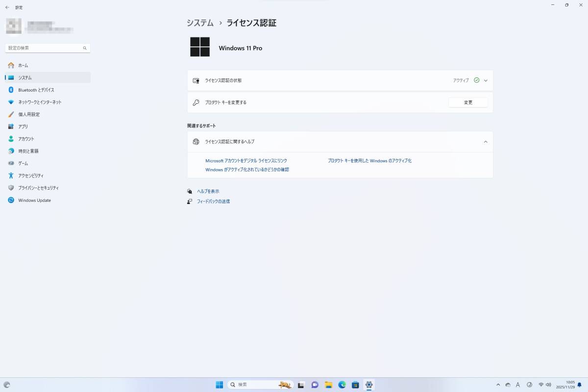The width and height of the screenshot is (588, 392).
Task: Click the search magnifier icon in settings search
Action: click(85, 48)
